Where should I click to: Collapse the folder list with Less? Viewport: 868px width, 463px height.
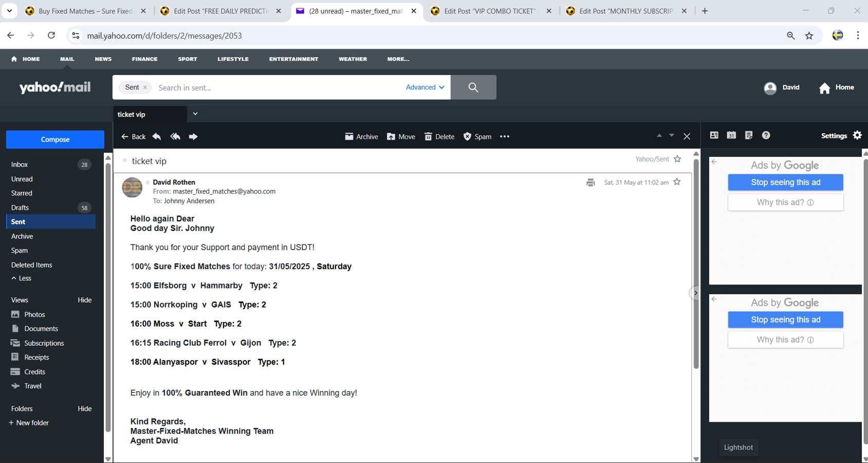(x=21, y=278)
